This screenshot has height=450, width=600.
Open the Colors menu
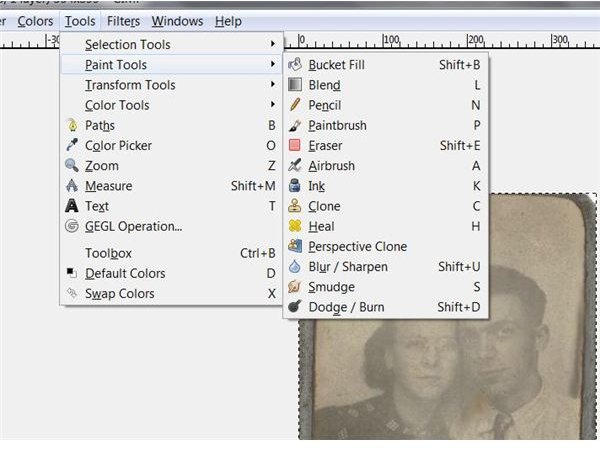coord(35,21)
